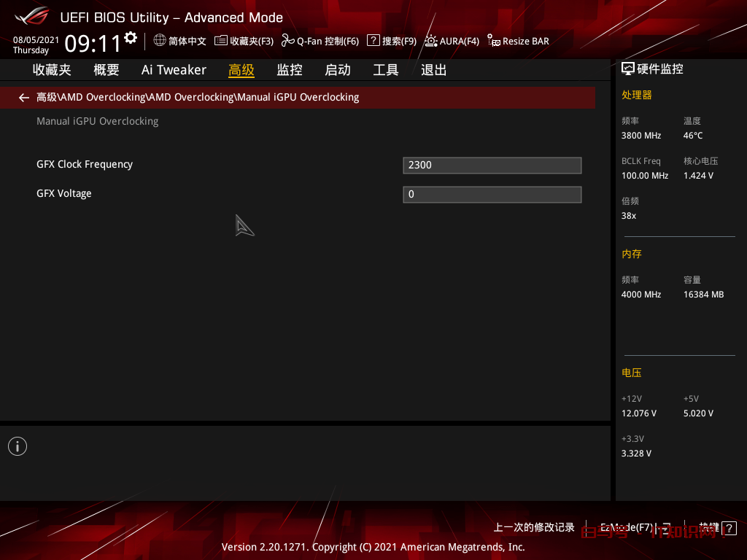Click the back arrow in breadcrumb bar
Viewport: 747px width, 560px height.
click(24, 97)
